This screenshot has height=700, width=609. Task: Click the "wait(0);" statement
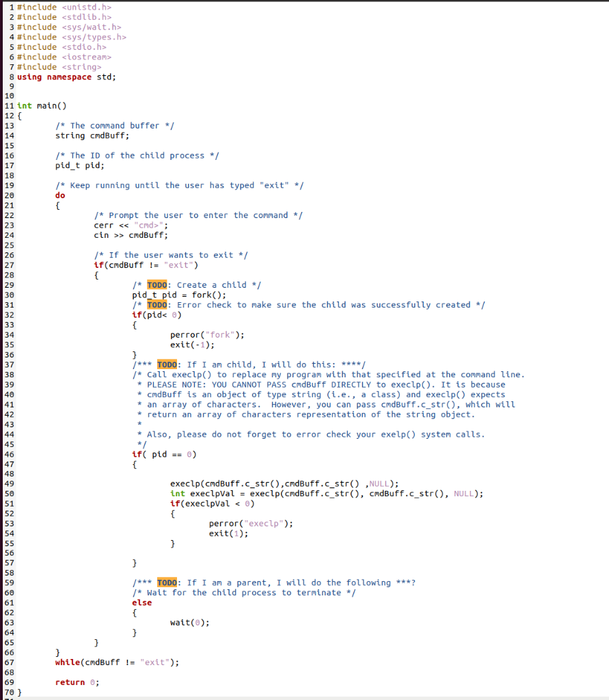tap(190, 622)
